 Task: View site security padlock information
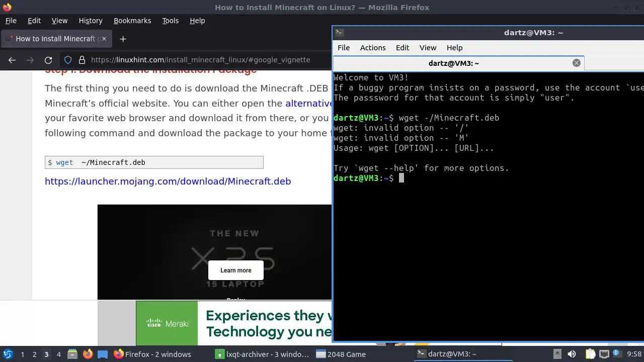pos(82,60)
